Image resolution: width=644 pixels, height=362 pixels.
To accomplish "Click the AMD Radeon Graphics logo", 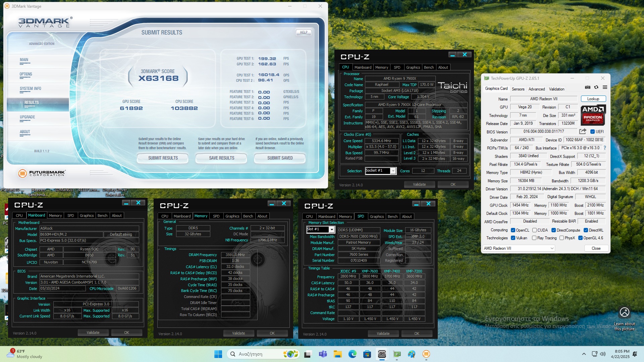I will (x=593, y=115).
